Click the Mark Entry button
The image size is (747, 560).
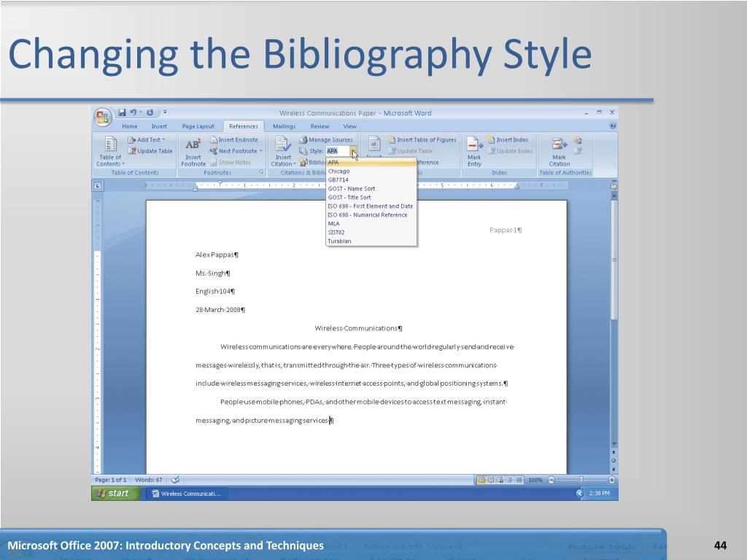(x=474, y=152)
